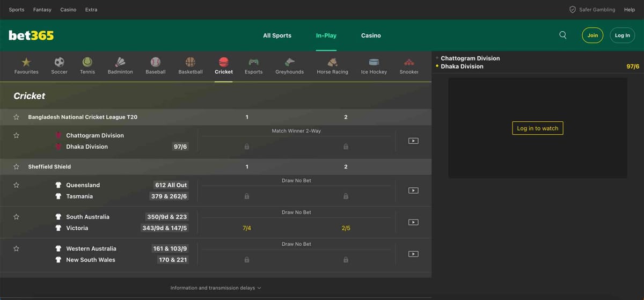Expand Information and transmission delays
Viewport: 644px width, 300px height.
(x=216, y=288)
